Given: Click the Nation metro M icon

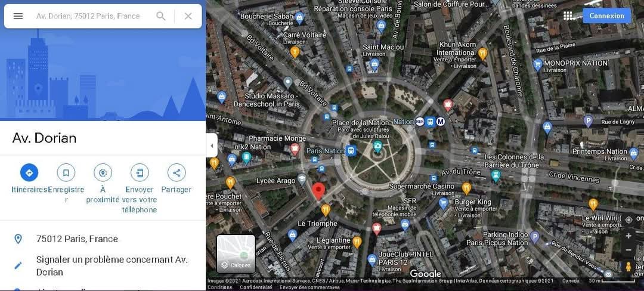Looking at the screenshot, I should pos(441,122).
